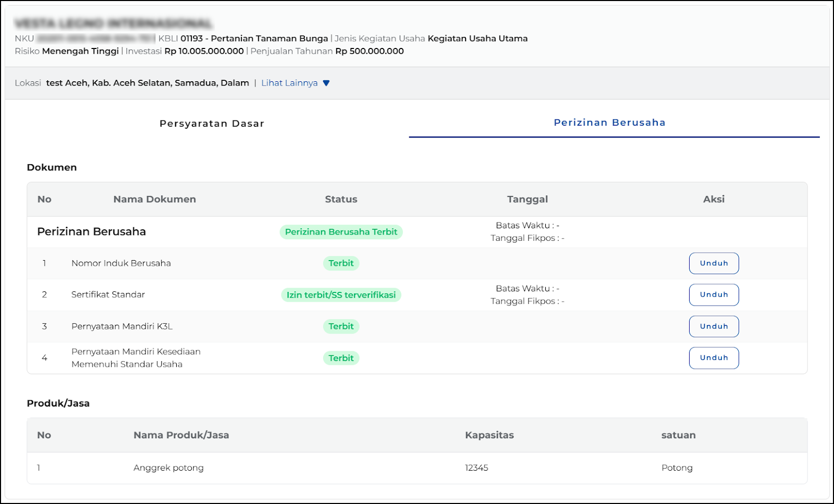Screen dimensions: 834x504
Task: Click the Nama Produk/Jasa column header
Action: (181, 435)
